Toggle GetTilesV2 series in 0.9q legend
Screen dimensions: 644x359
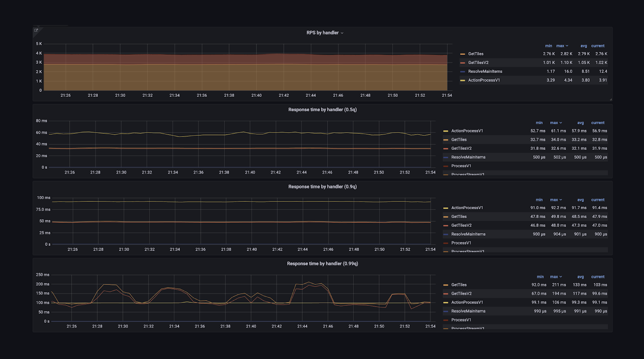(461, 226)
